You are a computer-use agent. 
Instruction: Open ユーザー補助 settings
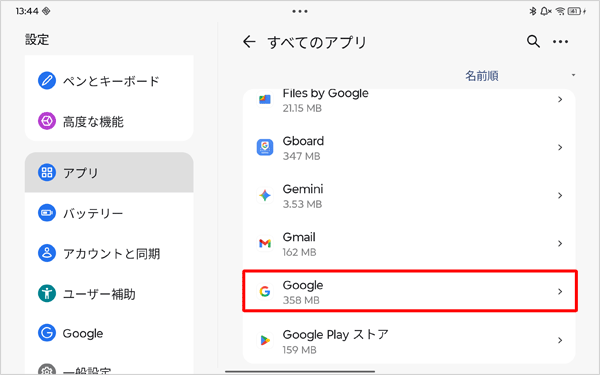coord(109,293)
